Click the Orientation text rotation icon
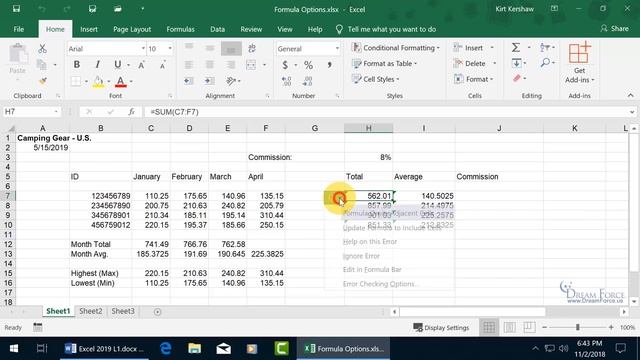 pos(231,81)
